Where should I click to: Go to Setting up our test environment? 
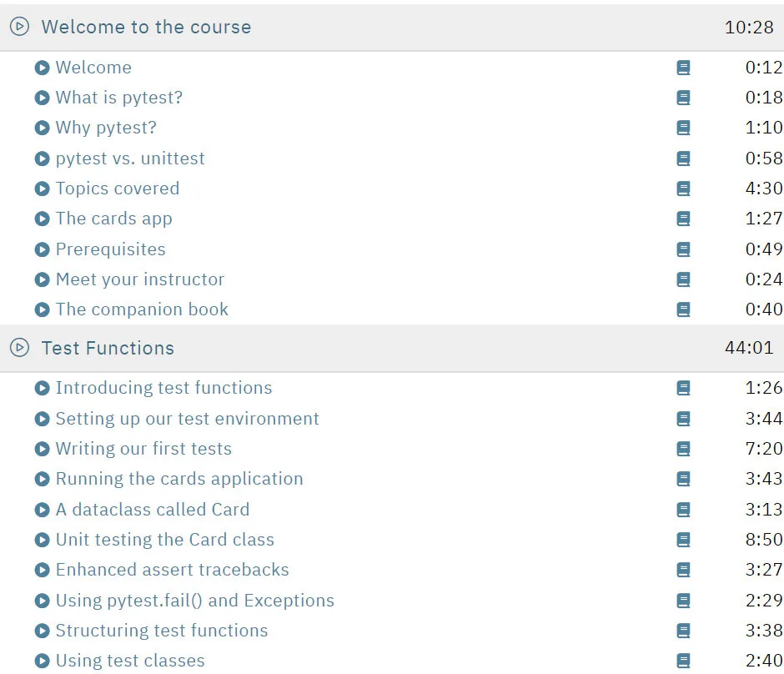pos(187,419)
